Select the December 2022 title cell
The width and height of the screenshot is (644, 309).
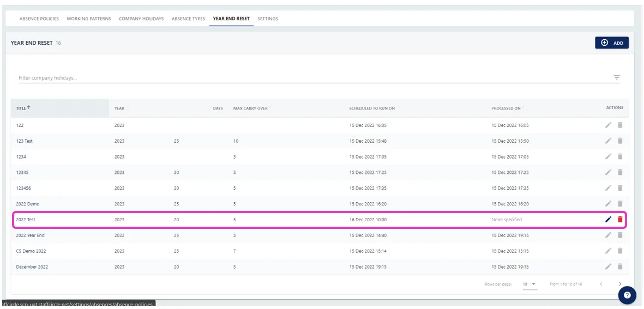pos(32,267)
